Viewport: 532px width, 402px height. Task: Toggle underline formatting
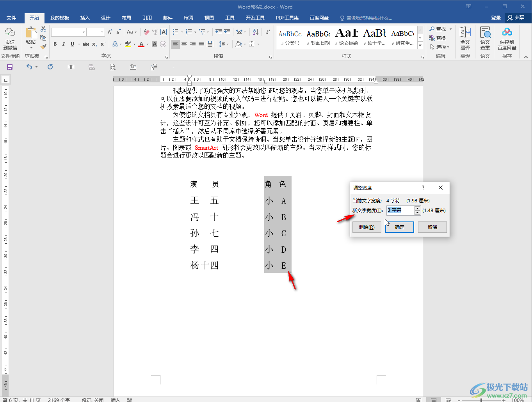click(x=72, y=44)
